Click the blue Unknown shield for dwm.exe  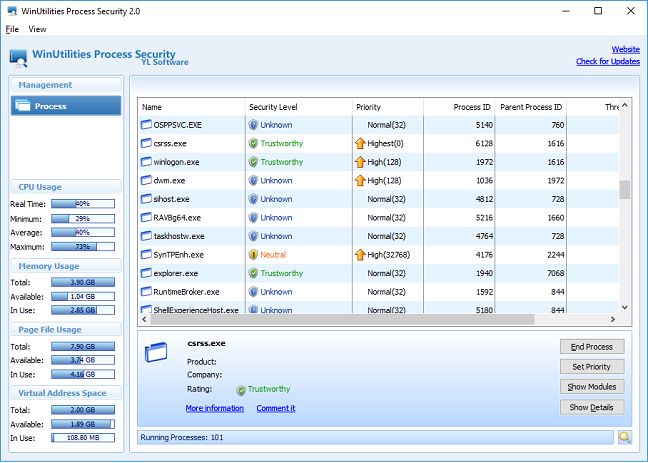pyautogui.click(x=253, y=181)
